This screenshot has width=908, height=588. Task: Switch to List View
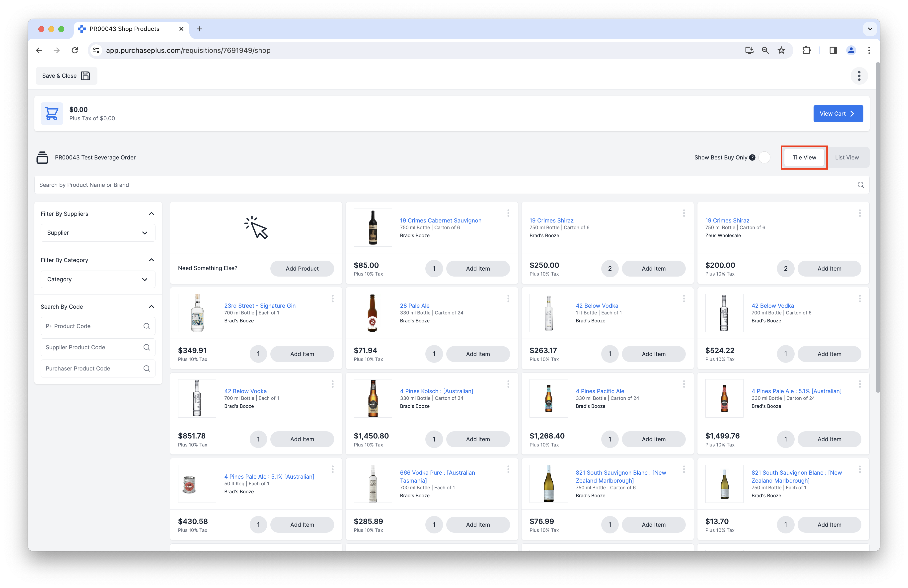click(846, 157)
